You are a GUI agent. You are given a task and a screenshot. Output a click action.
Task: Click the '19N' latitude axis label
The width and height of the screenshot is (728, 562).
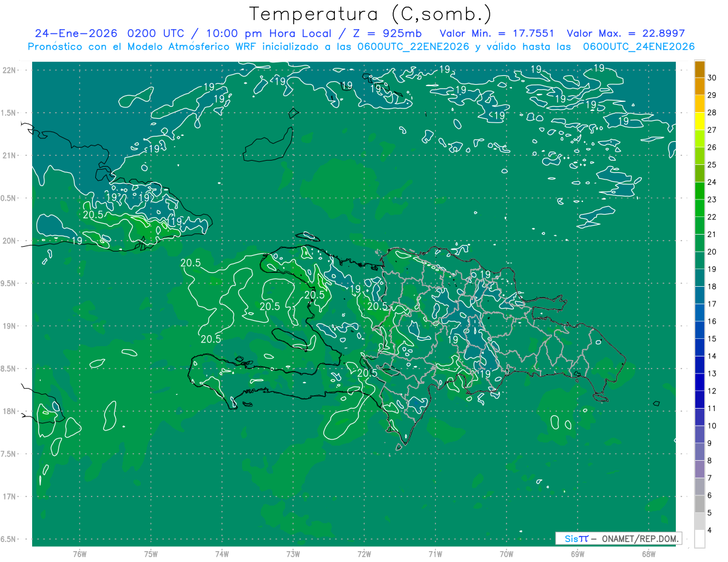tap(8, 326)
